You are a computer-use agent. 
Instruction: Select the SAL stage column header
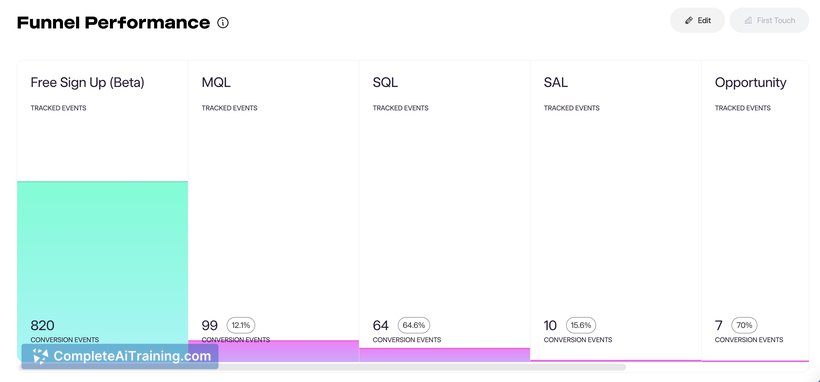pyautogui.click(x=556, y=83)
